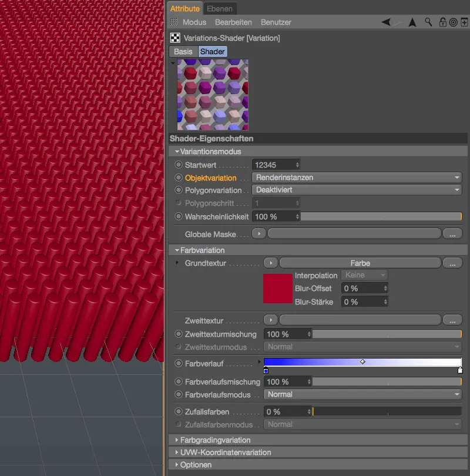Click the back navigation arrow icon
This screenshot has width=470, height=476.
point(385,22)
